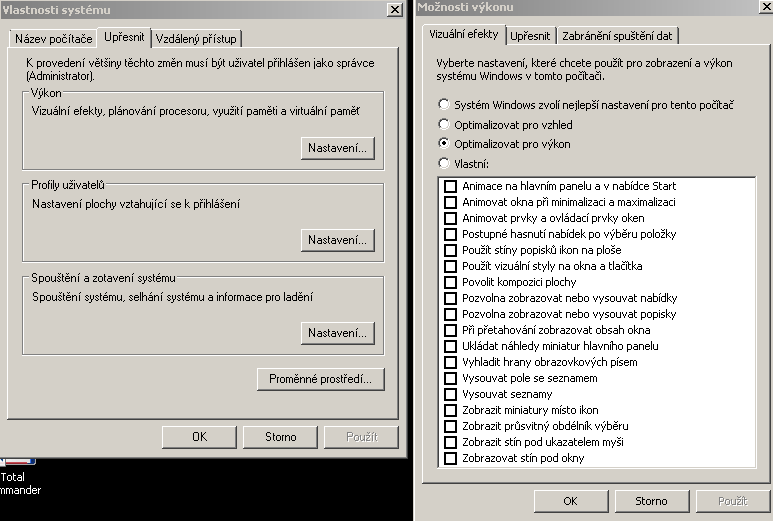
Task: Open the Nastavení button for Spouštění a zotavení systému
Action: click(x=338, y=333)
